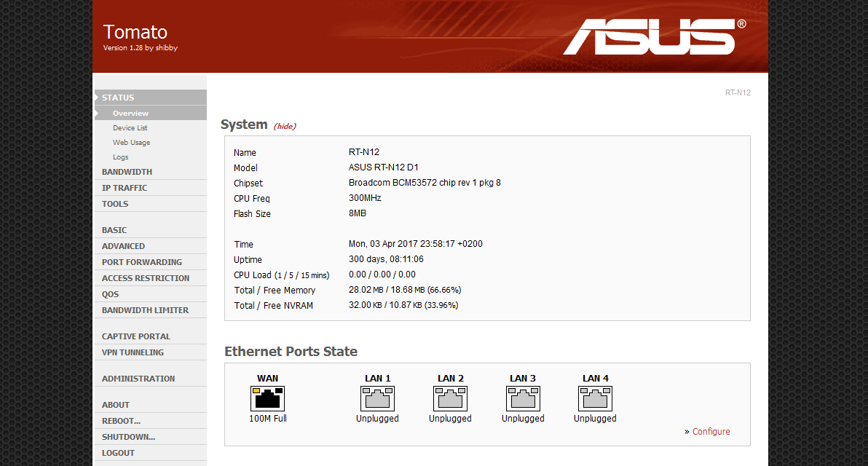Click the LAN 2 port icon
Viewport: 868px width, 466px height.
[x=450, y=398]
